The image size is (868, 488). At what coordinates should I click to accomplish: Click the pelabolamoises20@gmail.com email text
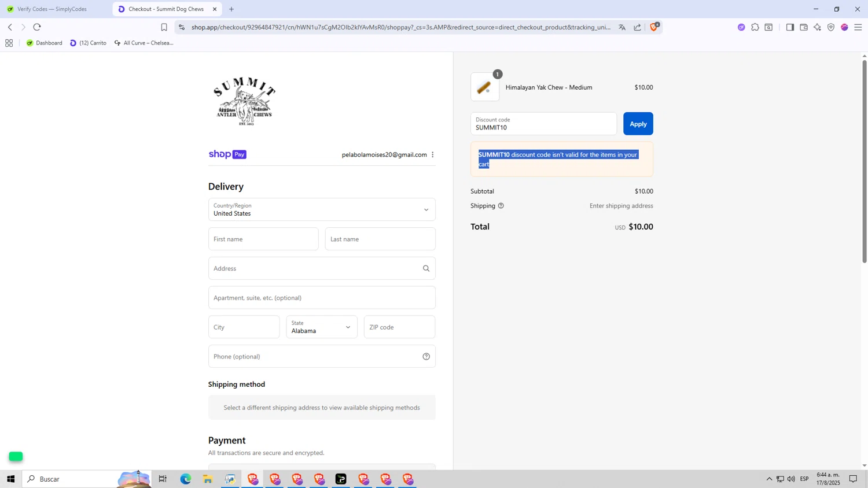click(384, 154)
